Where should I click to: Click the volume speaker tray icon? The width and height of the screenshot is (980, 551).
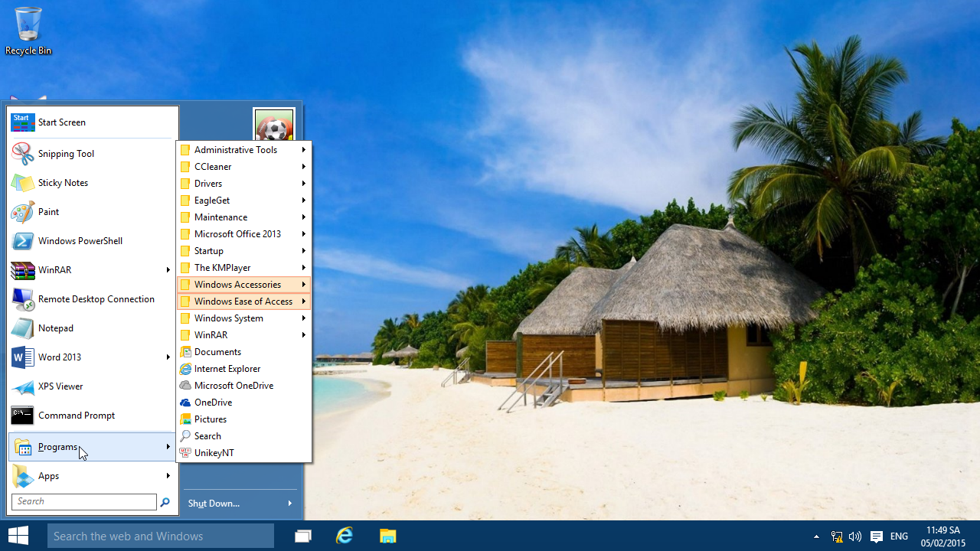click(x=855, y=536)
